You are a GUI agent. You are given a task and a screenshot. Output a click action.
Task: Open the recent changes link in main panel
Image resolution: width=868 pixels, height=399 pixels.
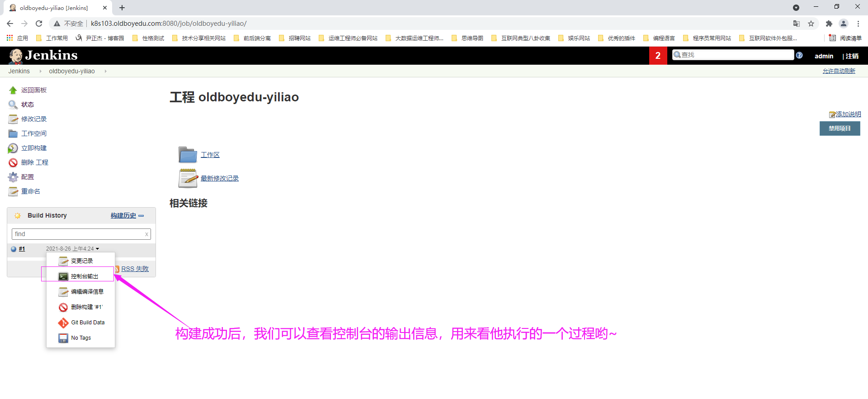[220, 179]
